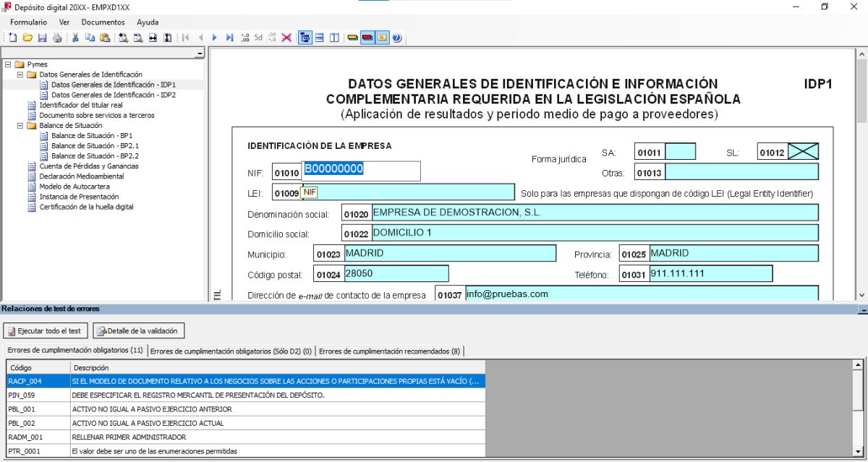
Task: Click the scissors Cut icon
Action: 75,38
